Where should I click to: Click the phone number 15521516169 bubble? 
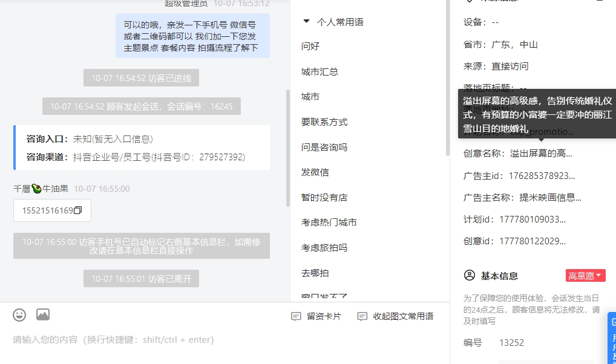coord(52,210)
